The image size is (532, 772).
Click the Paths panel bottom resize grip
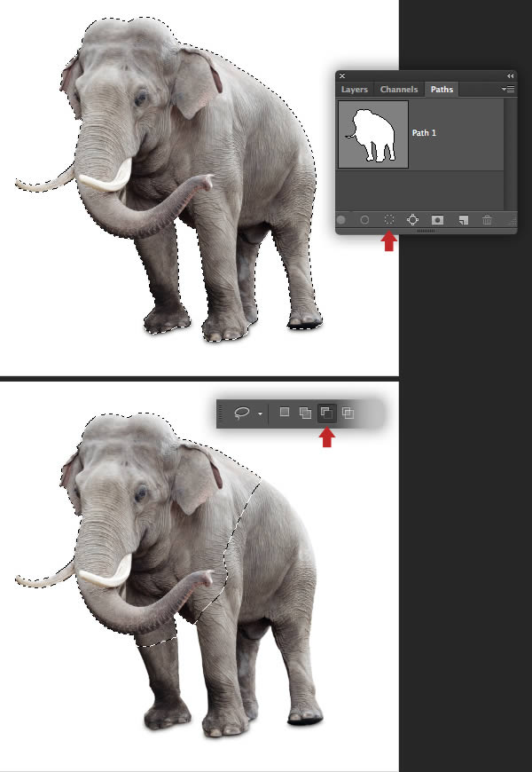pyautogui.click(x=426, y=231)
